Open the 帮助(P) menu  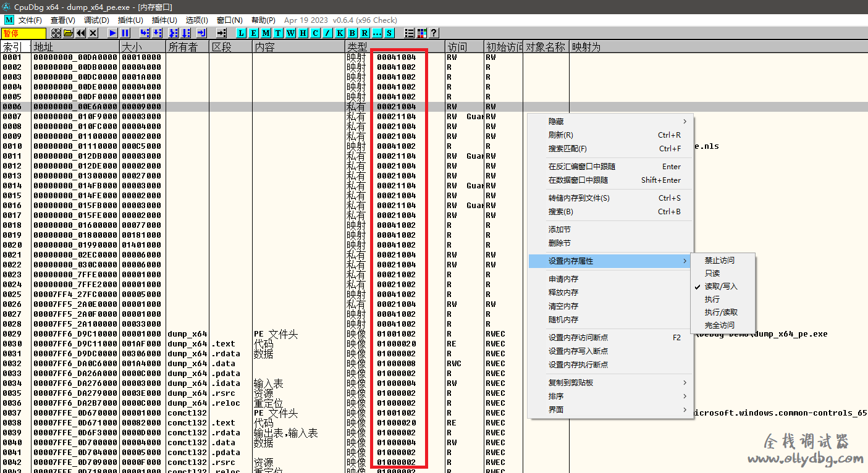point(263,20)
